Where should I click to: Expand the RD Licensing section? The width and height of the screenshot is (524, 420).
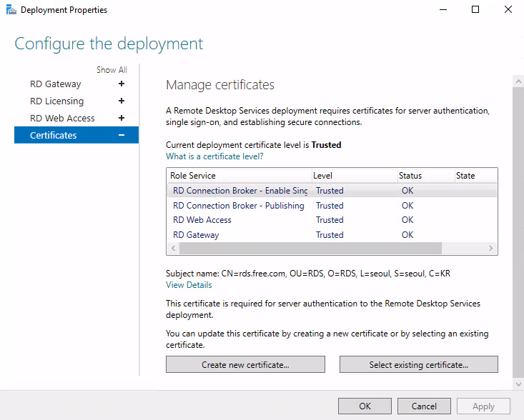point(122,101)
